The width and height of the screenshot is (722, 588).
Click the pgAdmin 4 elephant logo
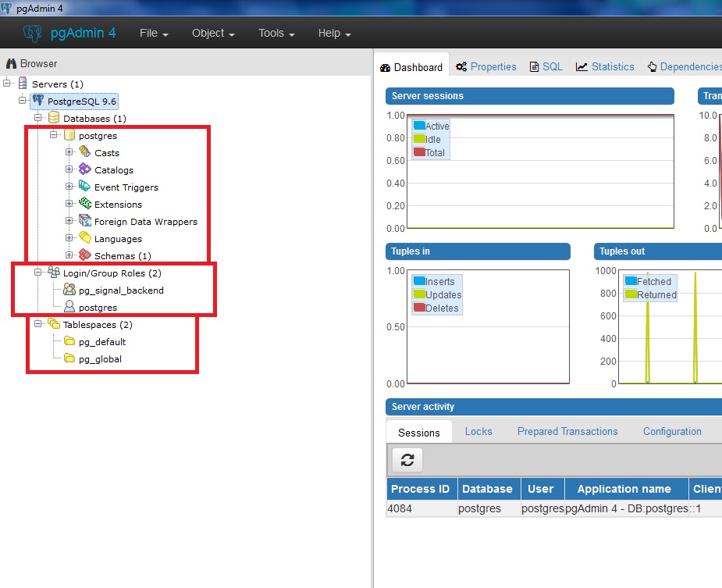(32, 33)
